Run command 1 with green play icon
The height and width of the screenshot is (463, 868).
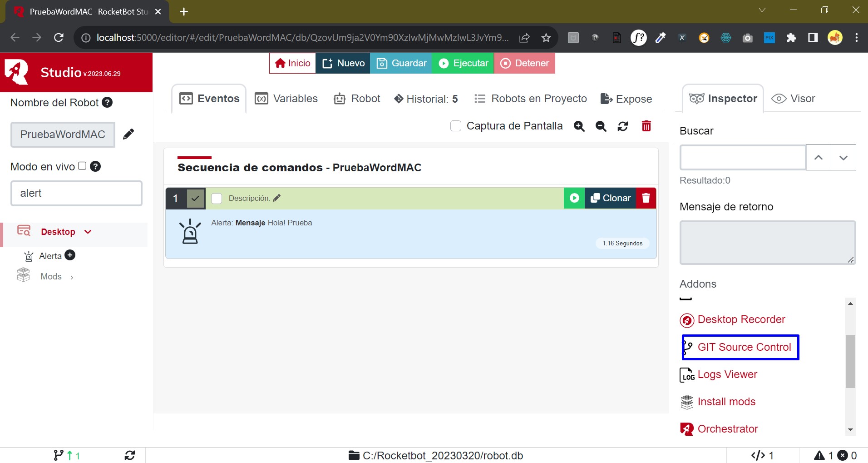pyautogui.click(x=574, y=198)
